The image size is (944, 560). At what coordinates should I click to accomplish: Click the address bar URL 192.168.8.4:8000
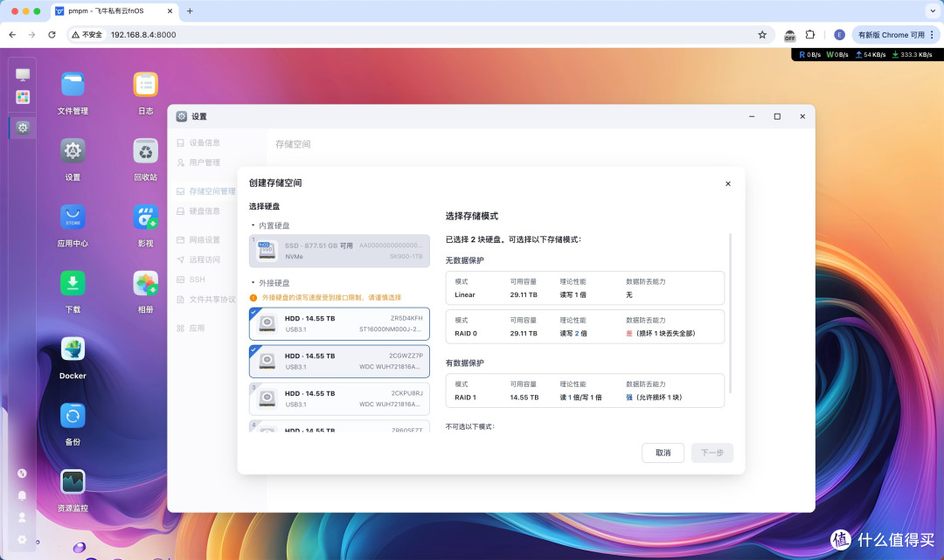[x=143, y=35]
